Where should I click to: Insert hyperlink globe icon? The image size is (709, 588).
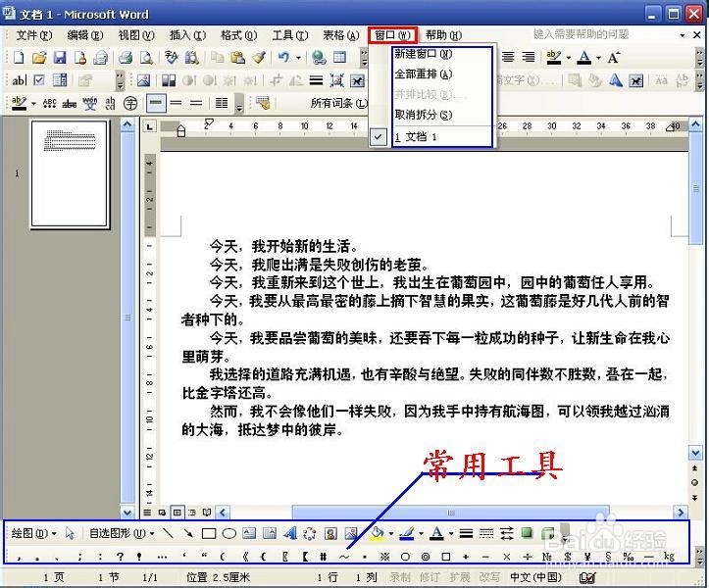[x=319, y=58]
